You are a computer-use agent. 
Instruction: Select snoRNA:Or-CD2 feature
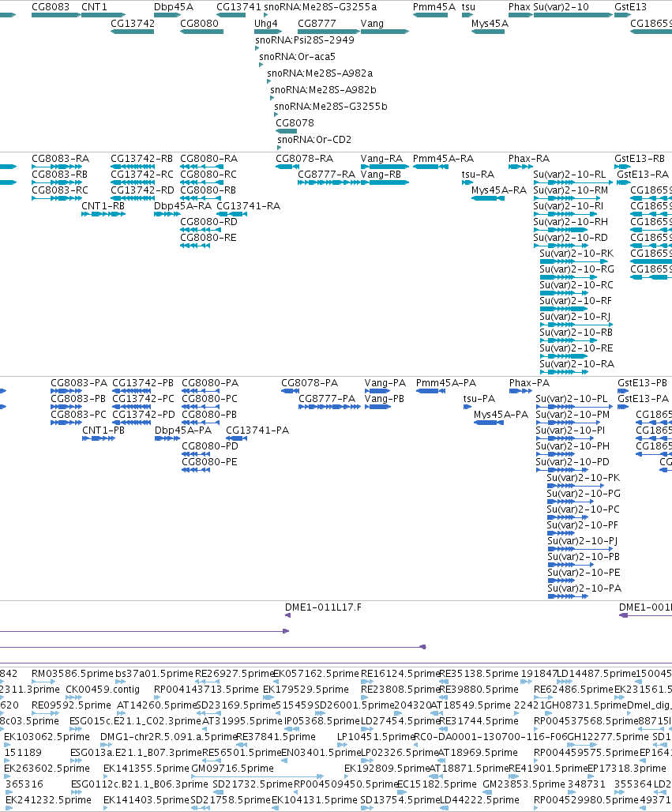click(280, 148)
